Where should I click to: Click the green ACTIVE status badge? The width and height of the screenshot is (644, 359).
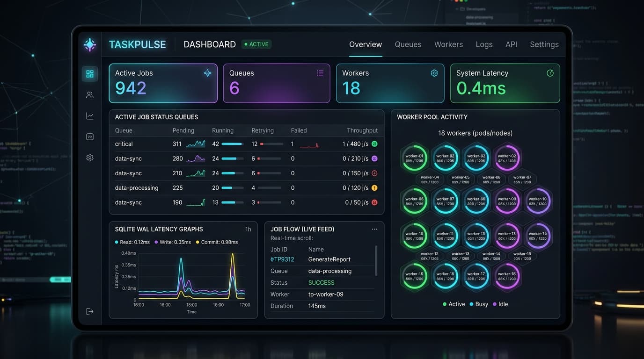pos(256,44)
